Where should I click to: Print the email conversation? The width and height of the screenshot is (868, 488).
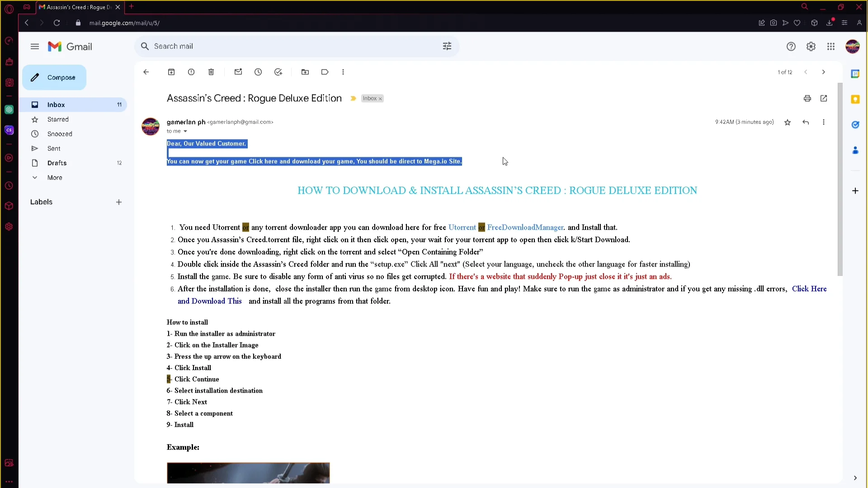point(807,99)
